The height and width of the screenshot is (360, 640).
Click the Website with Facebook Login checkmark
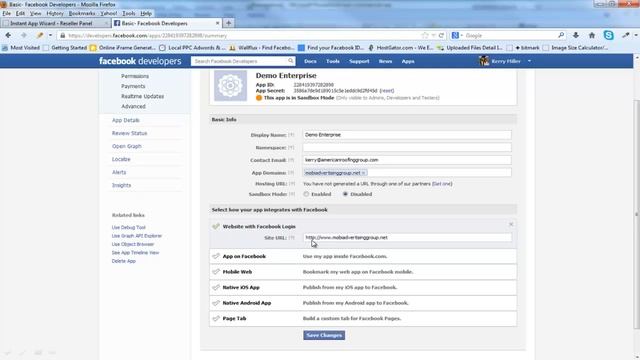[216, 227]
